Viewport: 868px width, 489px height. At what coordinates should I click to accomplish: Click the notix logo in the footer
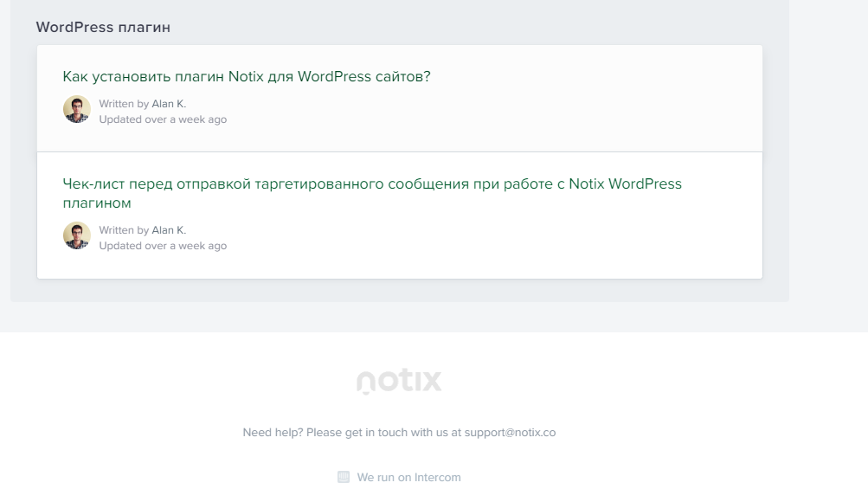[x=399, y=381]
